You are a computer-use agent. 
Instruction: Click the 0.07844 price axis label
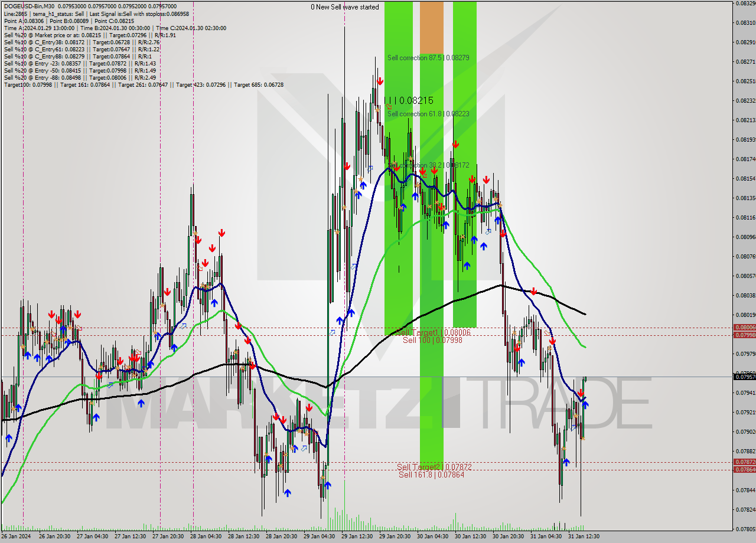tap(746, 490)
